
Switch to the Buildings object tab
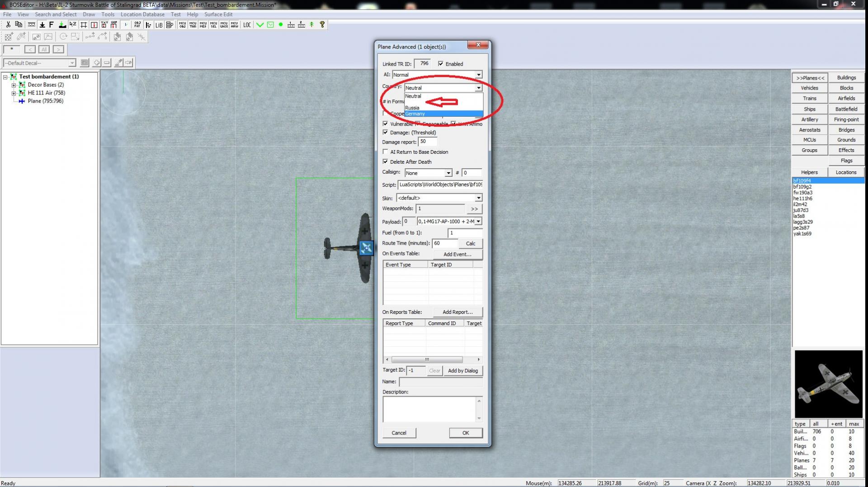tap(846, 78)
